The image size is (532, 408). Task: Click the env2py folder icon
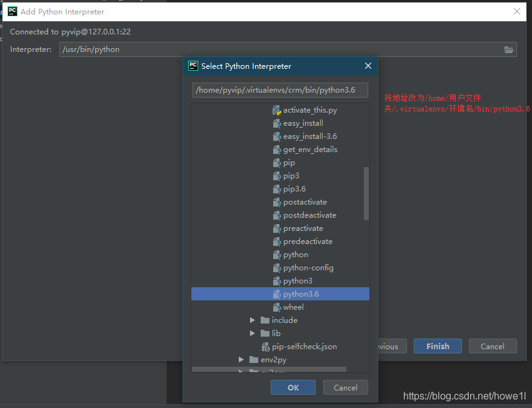[x=254, y=359]
